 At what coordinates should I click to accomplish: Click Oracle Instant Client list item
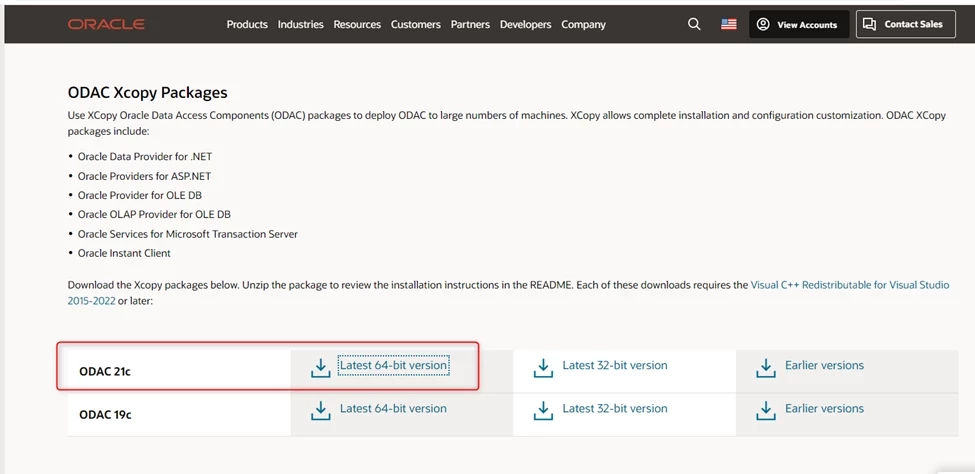[124, 253]
